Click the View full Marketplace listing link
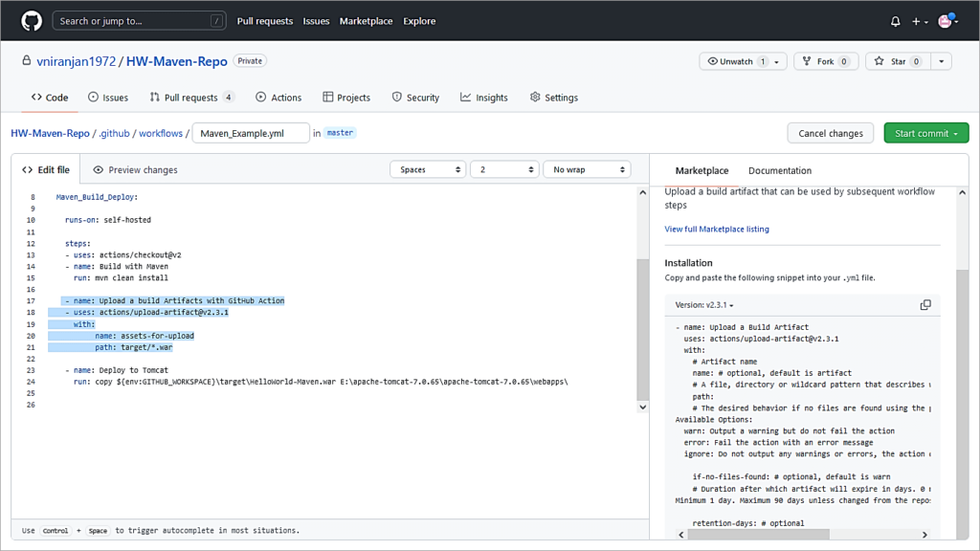The image size is (980, 551). (717, 229)
